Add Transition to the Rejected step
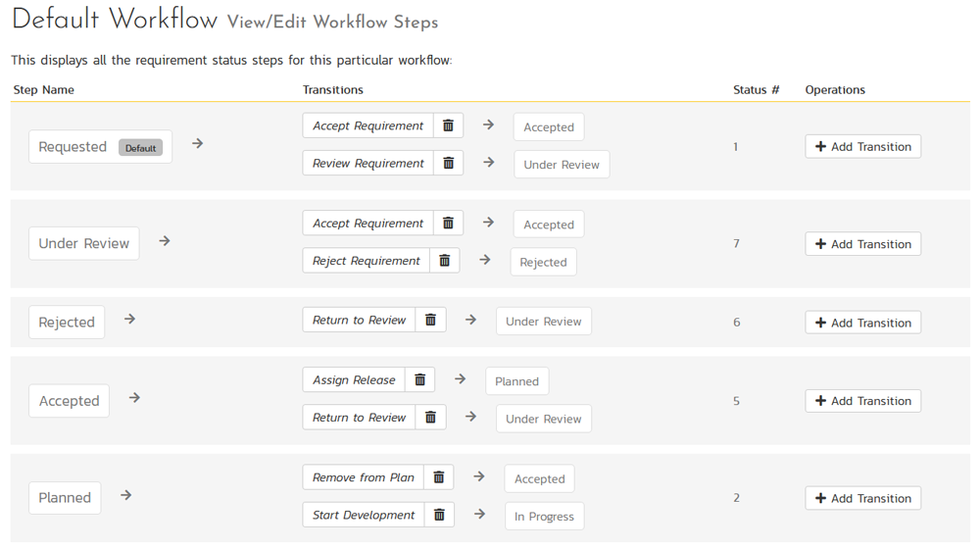980x549 pixels. click(862, 323)
